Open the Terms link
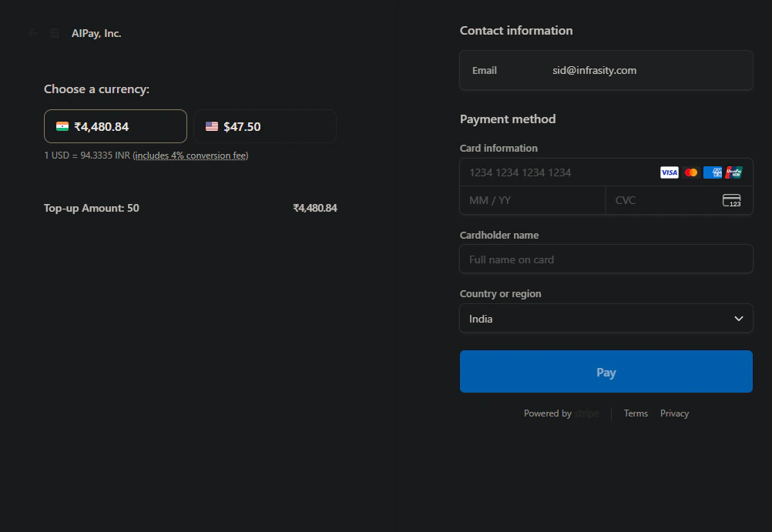 pyautogui.click(x=636, y=413)
